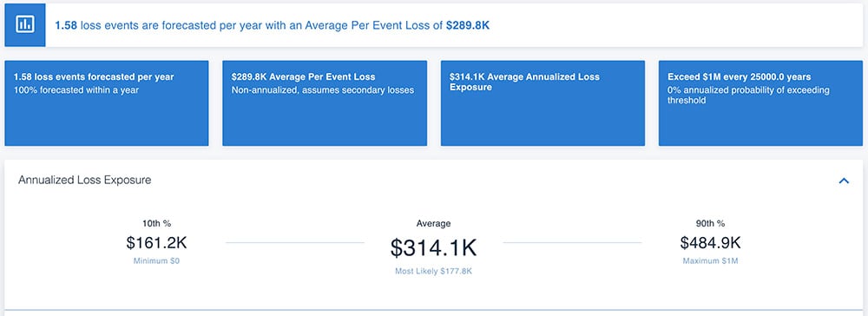868x316 pixels.
Task: Click the Most Likely $177.8K label
Action: pos(433,271)
